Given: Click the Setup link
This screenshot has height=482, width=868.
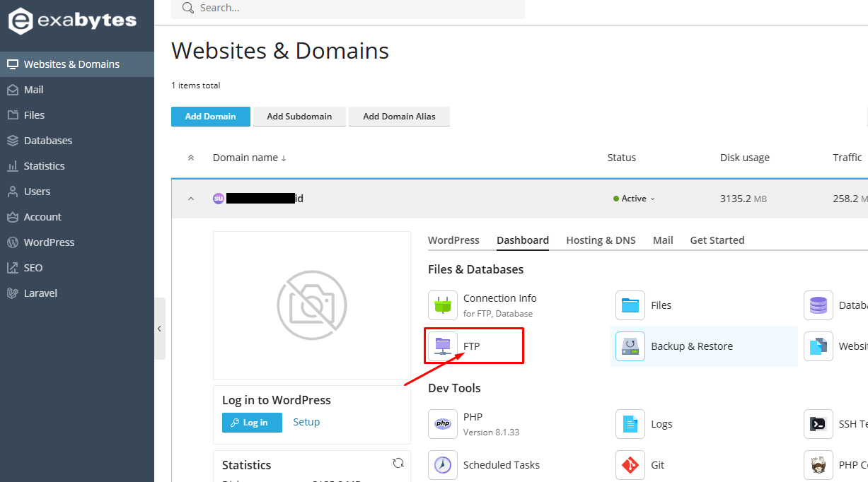Looking at the screenshot, I should 306,422.
